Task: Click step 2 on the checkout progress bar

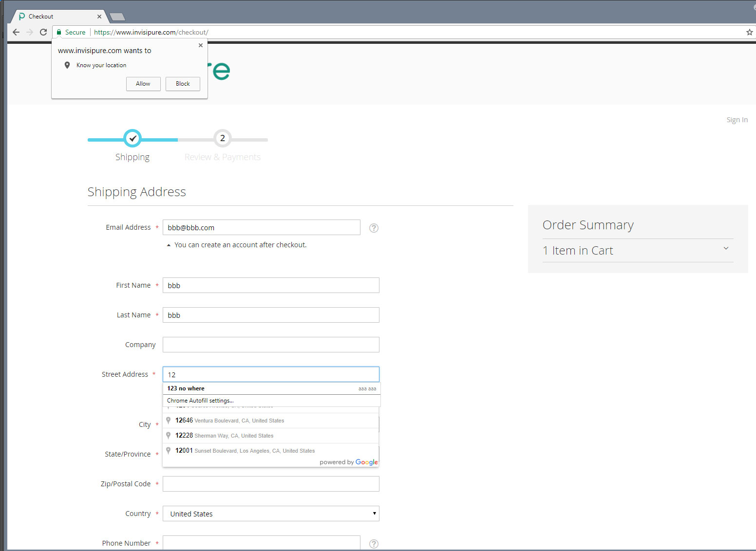Action: pyautogui.click(x=222, y=138)
